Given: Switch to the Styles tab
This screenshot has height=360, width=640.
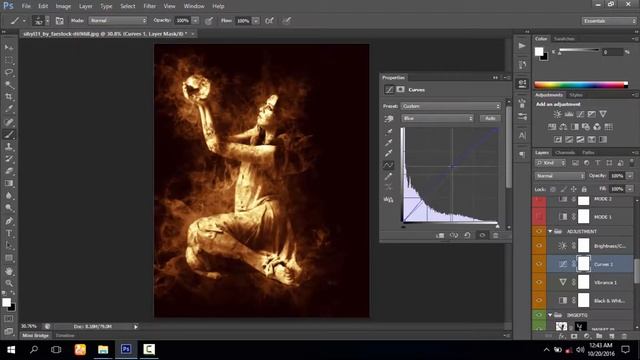Looking at the screenshot, I should click(576, 95).
